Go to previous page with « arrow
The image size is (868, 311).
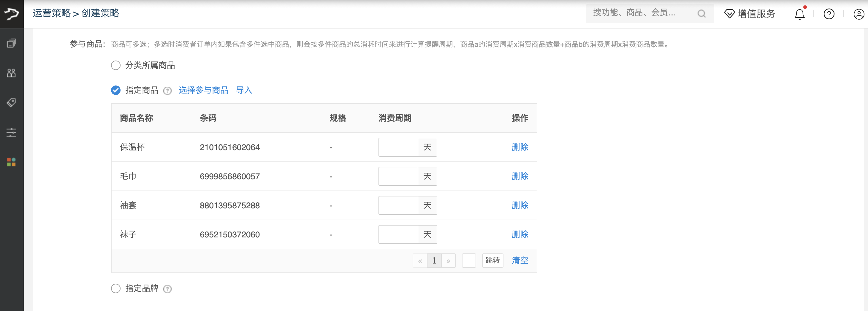click(420, 261)
